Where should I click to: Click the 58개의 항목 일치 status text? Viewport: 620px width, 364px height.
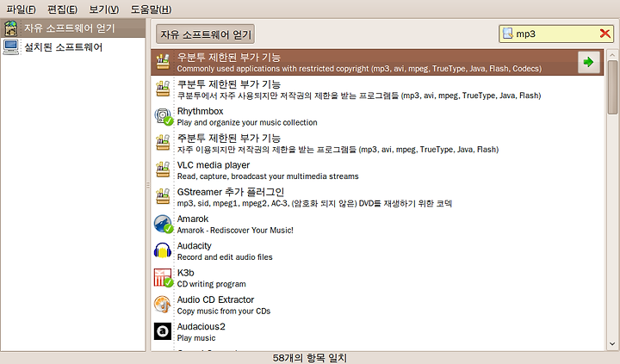(x=310, y=358)
